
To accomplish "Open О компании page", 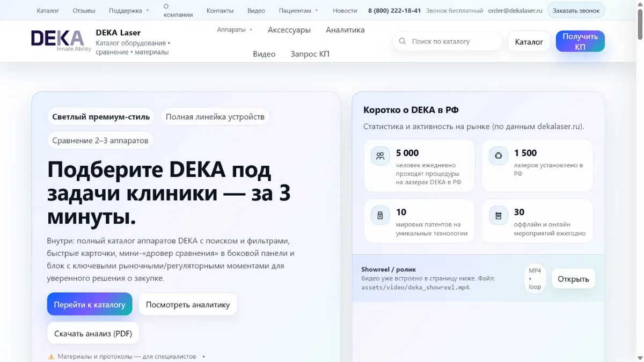I will click(x=178, y=10).
